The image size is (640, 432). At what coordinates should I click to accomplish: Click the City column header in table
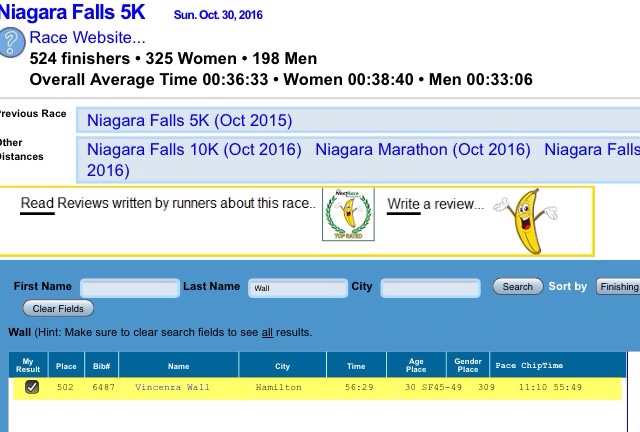(x=282, y=365)
